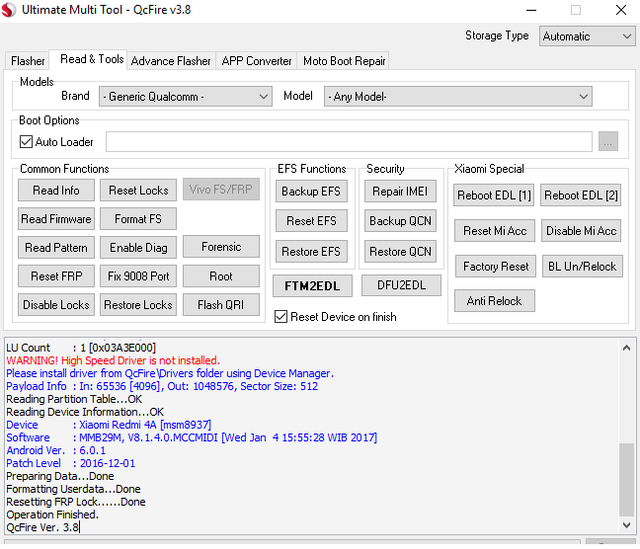
Task: Click the log scrollbar down arrow
Action: coord(627,525)
